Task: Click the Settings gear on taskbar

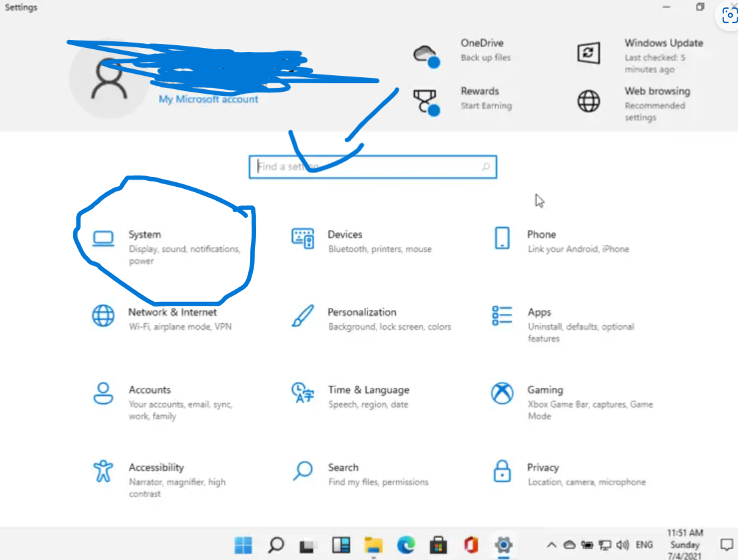Action: [503, 545]
